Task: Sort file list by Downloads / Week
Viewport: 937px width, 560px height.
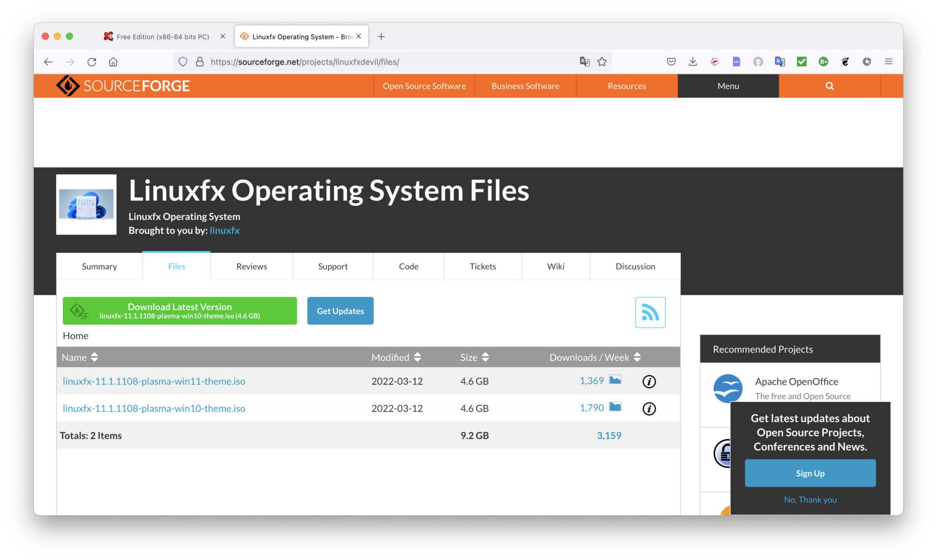Action: [595, 358]
